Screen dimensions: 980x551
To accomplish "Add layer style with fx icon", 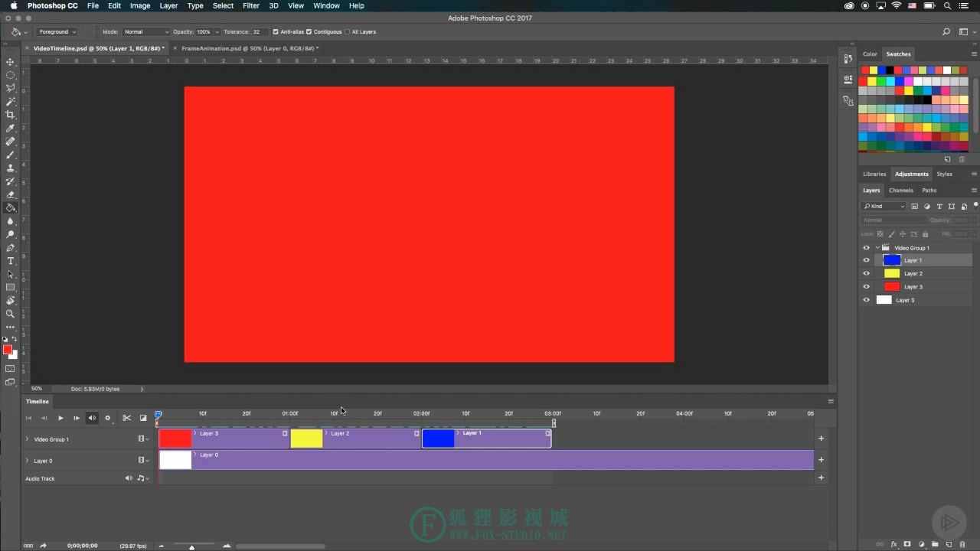I will [x=893, y=545].
